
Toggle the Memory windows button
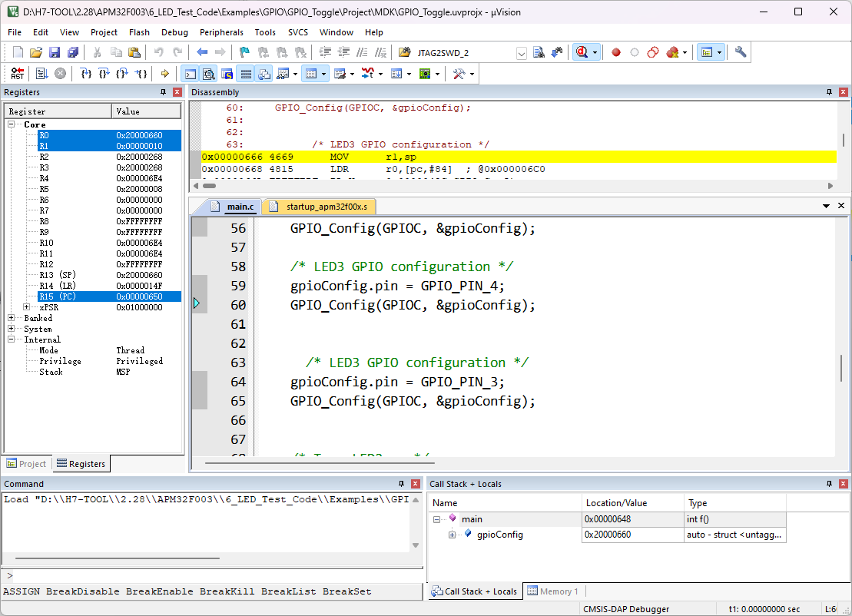(x=311, y=74)
